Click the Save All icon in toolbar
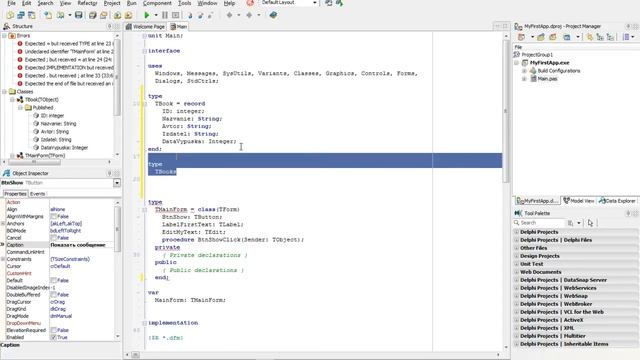640x360 pixels. [x=93, y=15]
